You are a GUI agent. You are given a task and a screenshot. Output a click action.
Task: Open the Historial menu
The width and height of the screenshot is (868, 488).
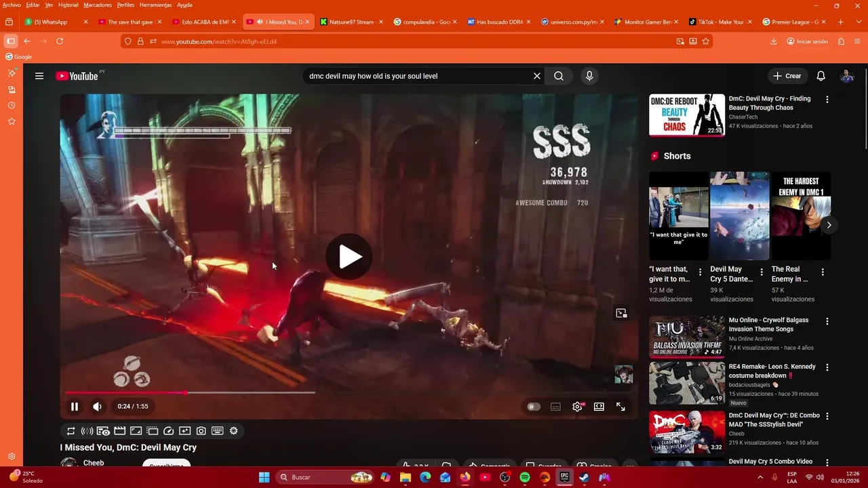coord(68,5)
